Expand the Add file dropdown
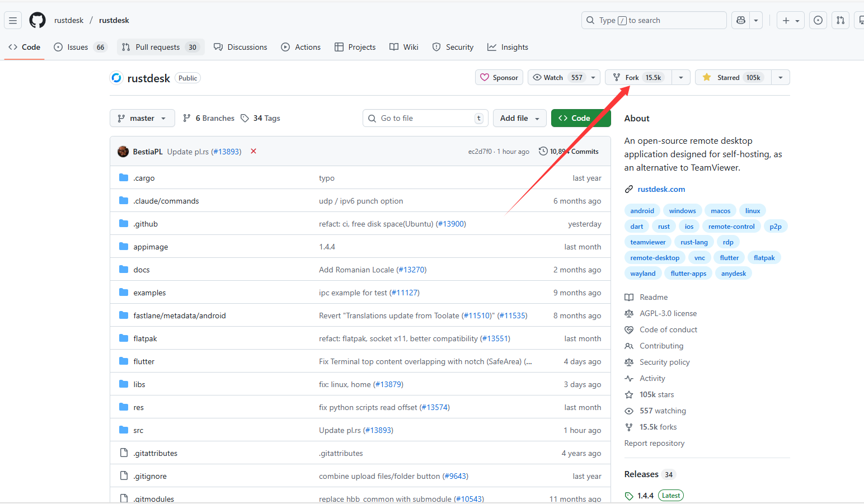The width and height of the screenshot is (864, 504). click(519, 118)
